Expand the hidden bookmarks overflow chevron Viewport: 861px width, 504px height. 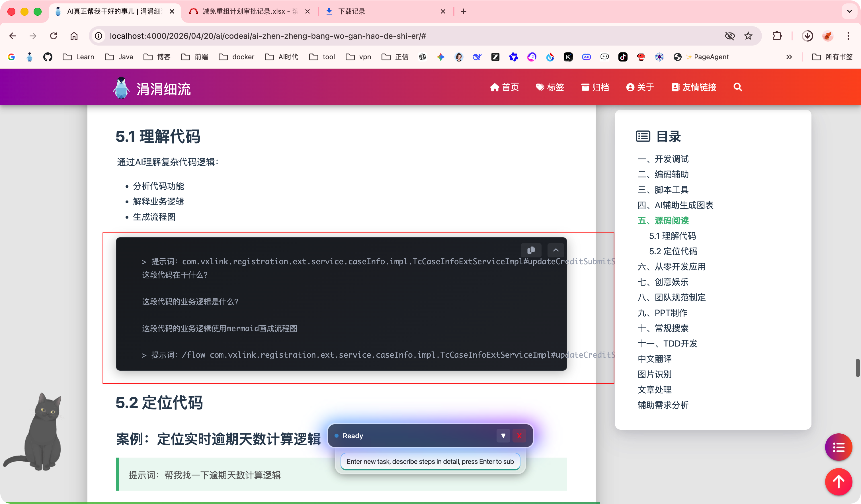789,57
